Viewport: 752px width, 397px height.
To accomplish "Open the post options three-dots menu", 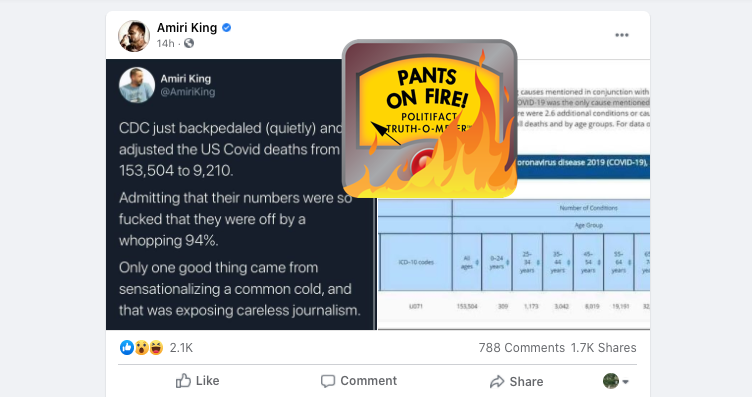I will click(x=622, y=35).
